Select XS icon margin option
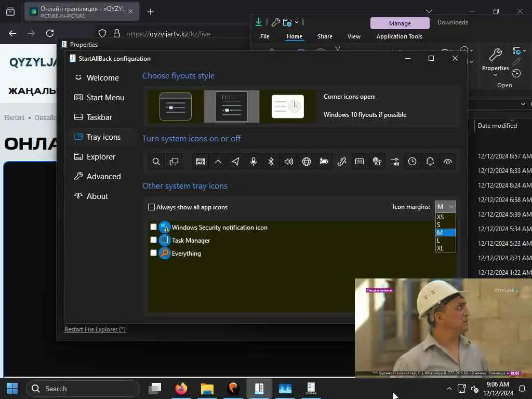 point(445,217)
